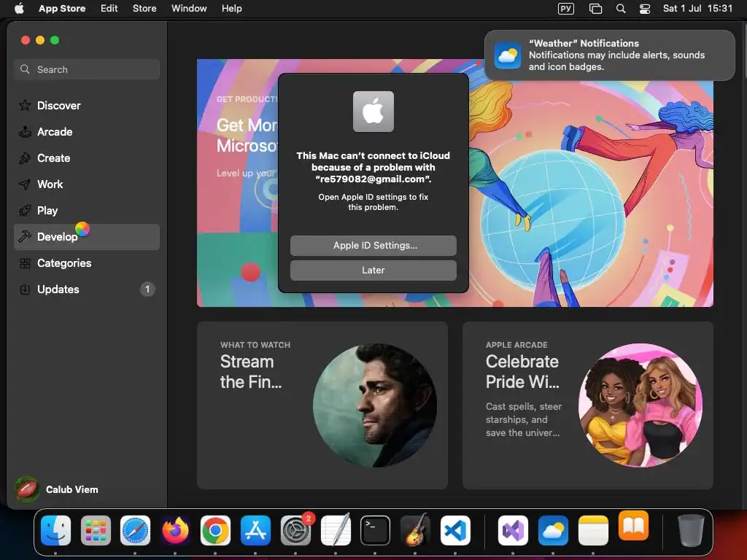Click the App Store Dock icon
This screenshot has height=560, width=747.
coord(255,530)
